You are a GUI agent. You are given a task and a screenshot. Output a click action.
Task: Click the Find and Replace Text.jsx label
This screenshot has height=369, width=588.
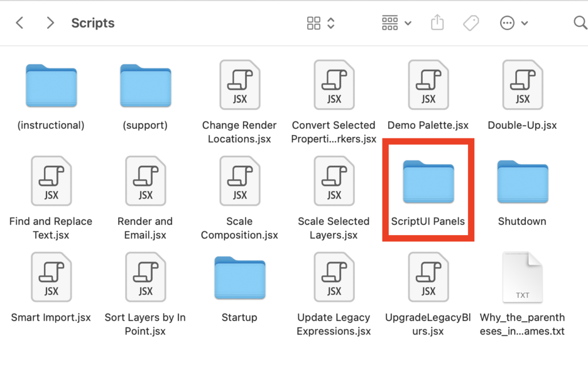pyautogui.click(x=51, y=228)
